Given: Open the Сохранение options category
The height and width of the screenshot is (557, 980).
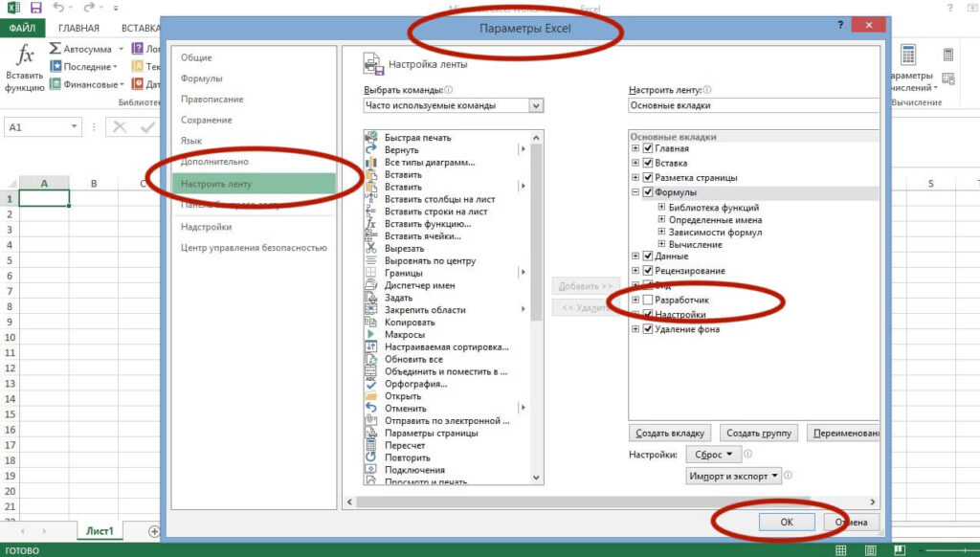Looking at the screenshot, I should [x=207, y=120].
